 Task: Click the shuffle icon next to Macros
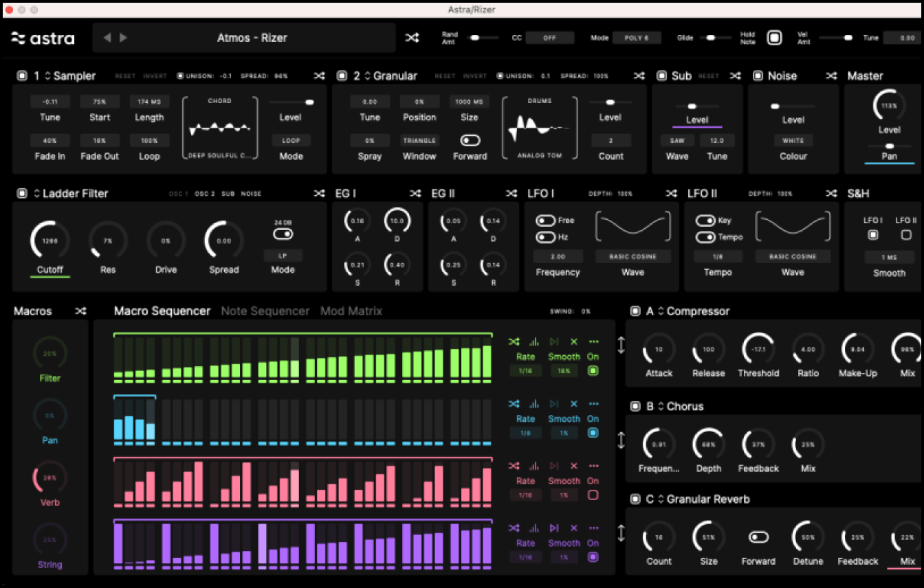click(x=80, y=311)
